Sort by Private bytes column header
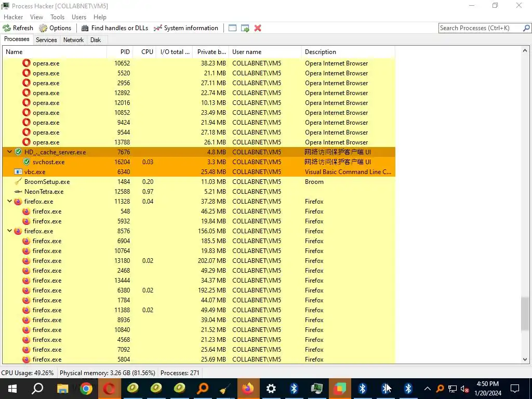Viewport: 532px width, 399px height. pos(211,52)
